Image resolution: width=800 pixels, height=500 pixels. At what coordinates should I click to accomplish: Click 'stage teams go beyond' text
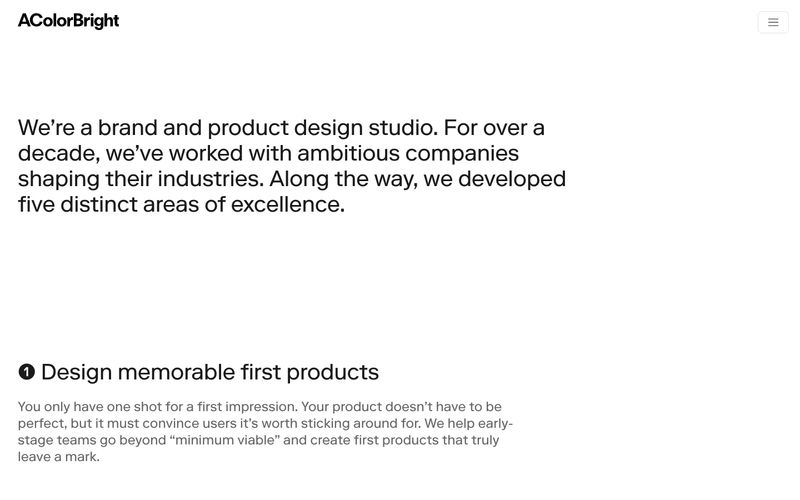click(92, 440)
